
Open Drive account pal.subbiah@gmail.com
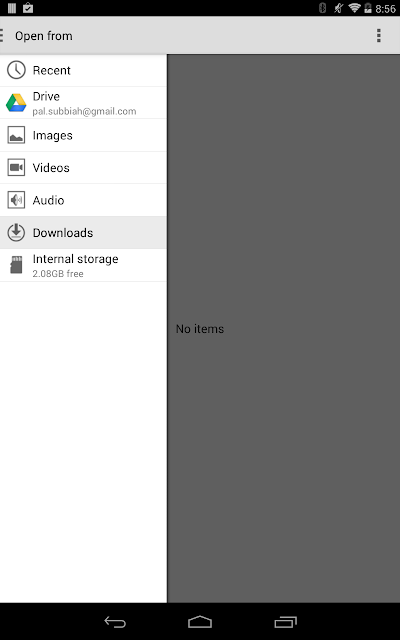(x=83, y=103)
